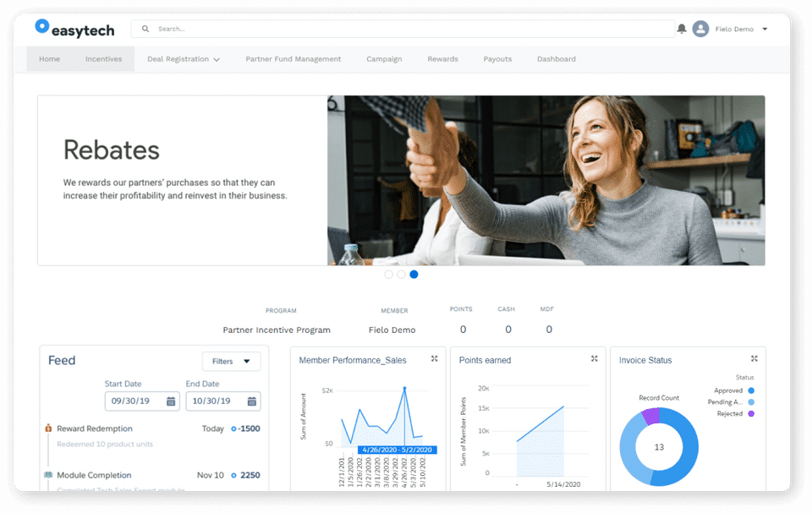
Task: Expand the Points earned chart
Action: (x=595, y=358)
